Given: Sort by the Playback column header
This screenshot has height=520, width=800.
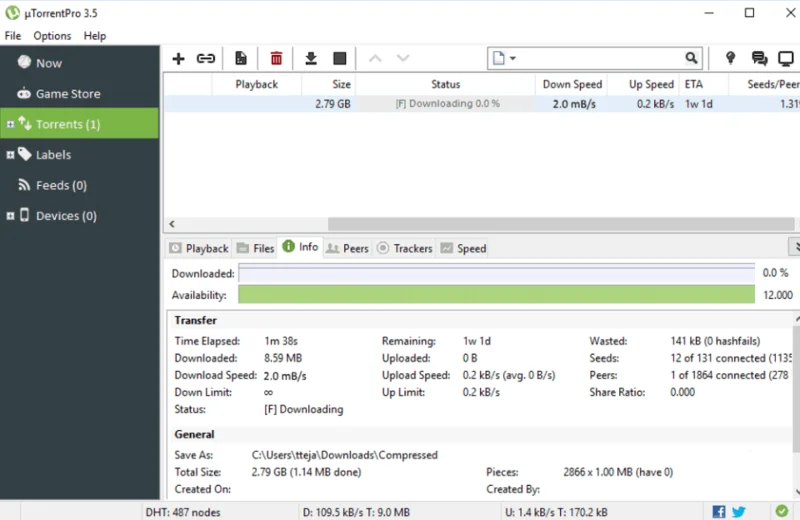Looking at the screenshot, I should (x=256, y=84).
